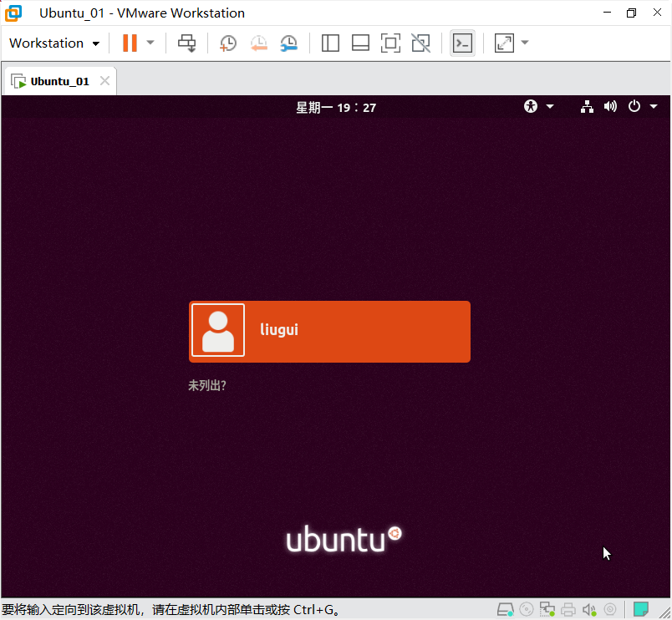The height and width of the screenshot is (620, 672).
Task: Click the volume icon in Ubuntu's top bar
Action: click(x=610, y=106)
